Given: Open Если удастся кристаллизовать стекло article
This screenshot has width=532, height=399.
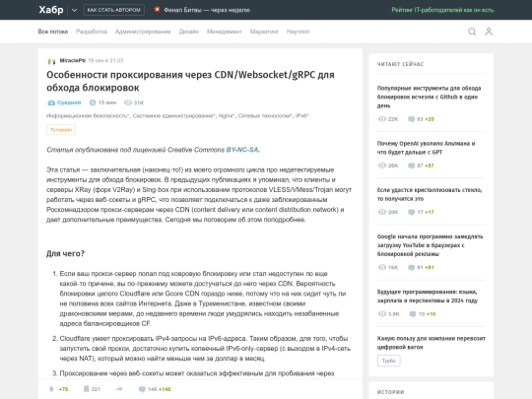Looking at the screenshot, I should tap(430, 194).
